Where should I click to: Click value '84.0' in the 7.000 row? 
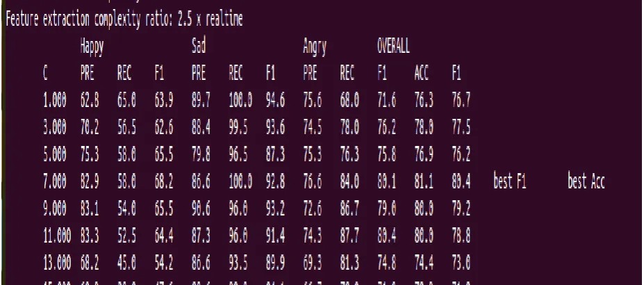click(349, 181)
